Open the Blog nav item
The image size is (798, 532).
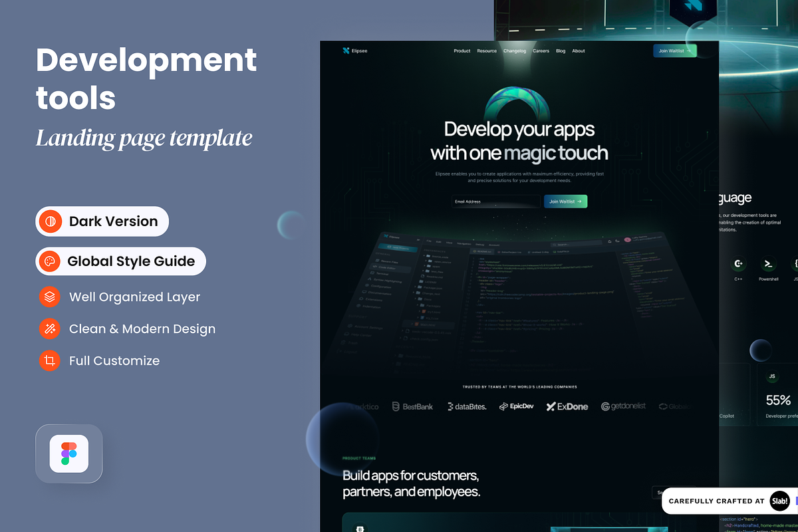click(x=561, y=51)
